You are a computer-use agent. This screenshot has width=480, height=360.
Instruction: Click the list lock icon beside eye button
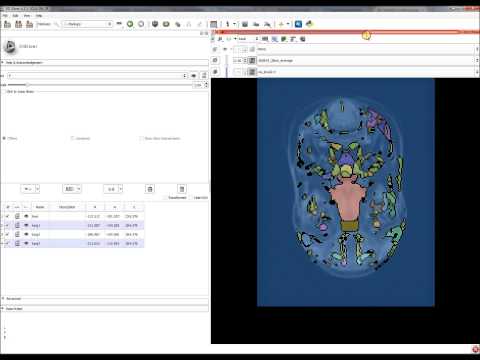tap(204, 76)
